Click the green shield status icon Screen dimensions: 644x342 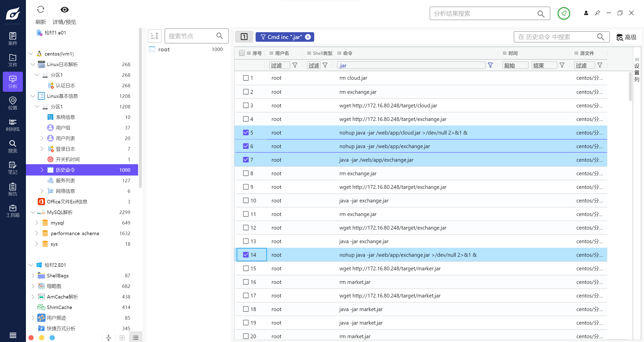pyautogui.click(x=563, y=13)
